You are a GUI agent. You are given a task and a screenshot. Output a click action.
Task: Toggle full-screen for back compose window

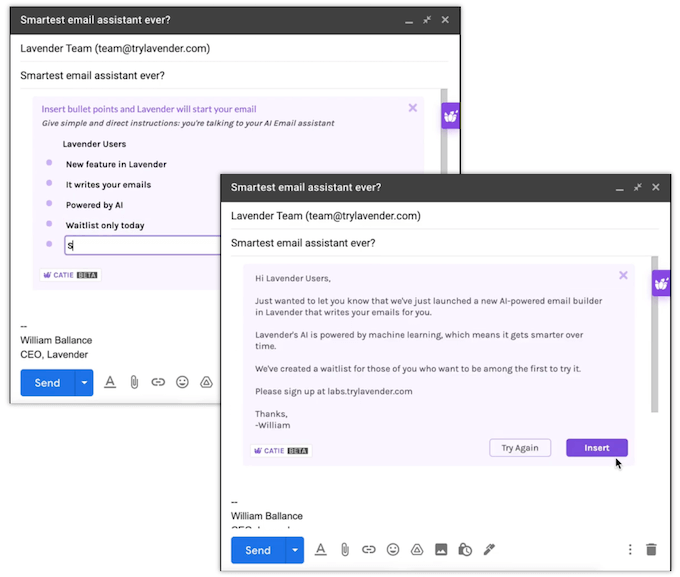point(427,20)
